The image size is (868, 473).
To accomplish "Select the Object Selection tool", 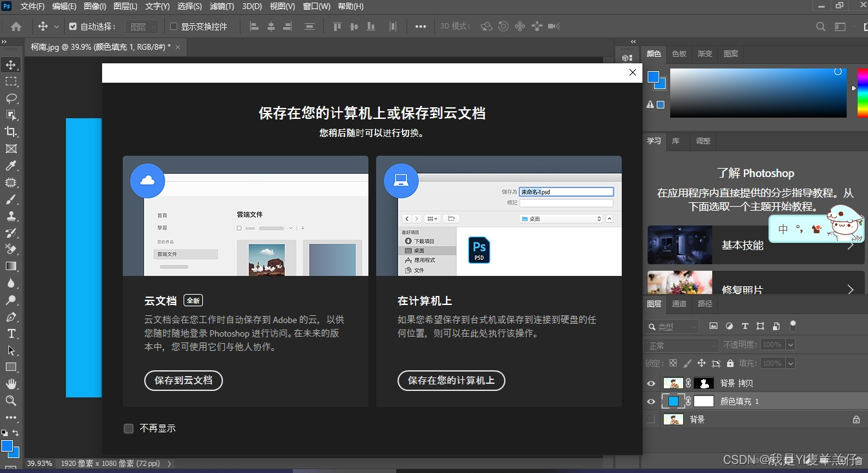I will [11, 115].
